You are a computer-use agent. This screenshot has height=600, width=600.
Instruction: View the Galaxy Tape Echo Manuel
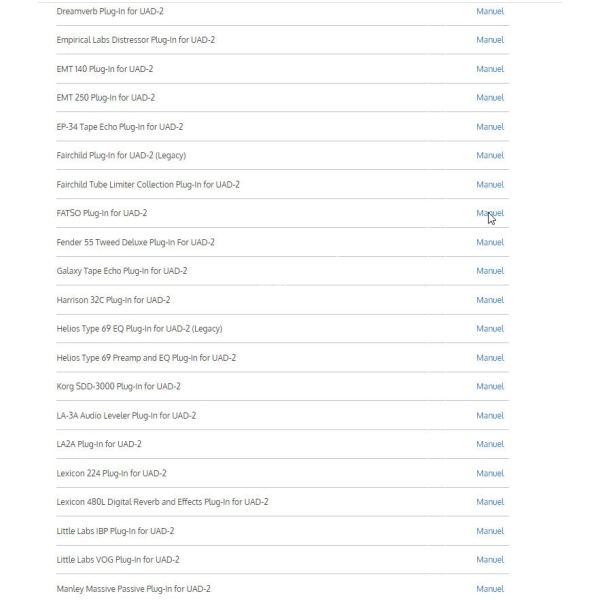[x=490, y=271]
